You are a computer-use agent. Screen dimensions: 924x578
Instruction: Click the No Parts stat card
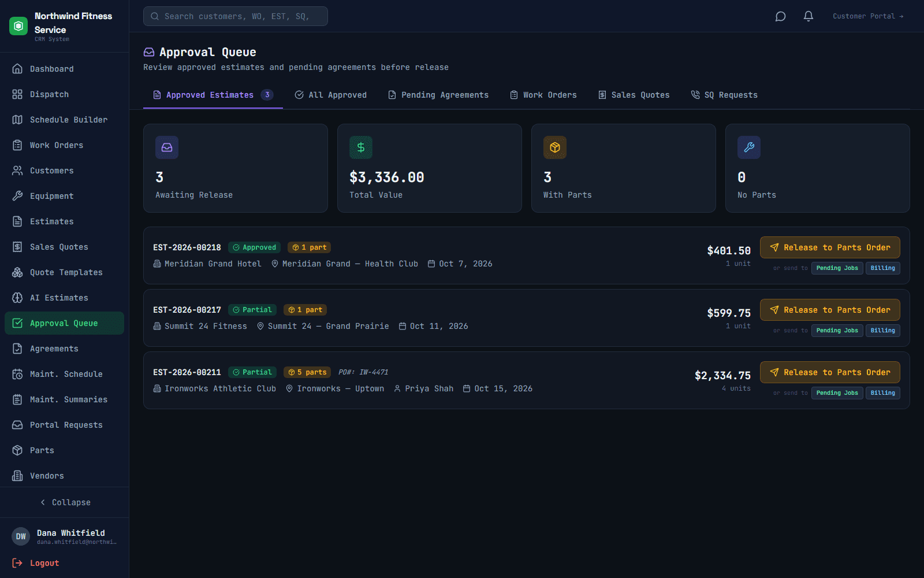coord(818,168)
